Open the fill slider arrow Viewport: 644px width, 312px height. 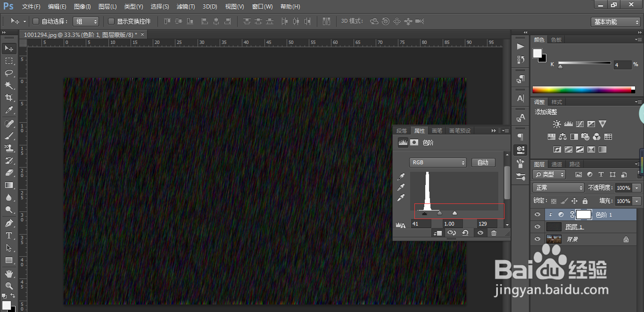click(637, 201)
